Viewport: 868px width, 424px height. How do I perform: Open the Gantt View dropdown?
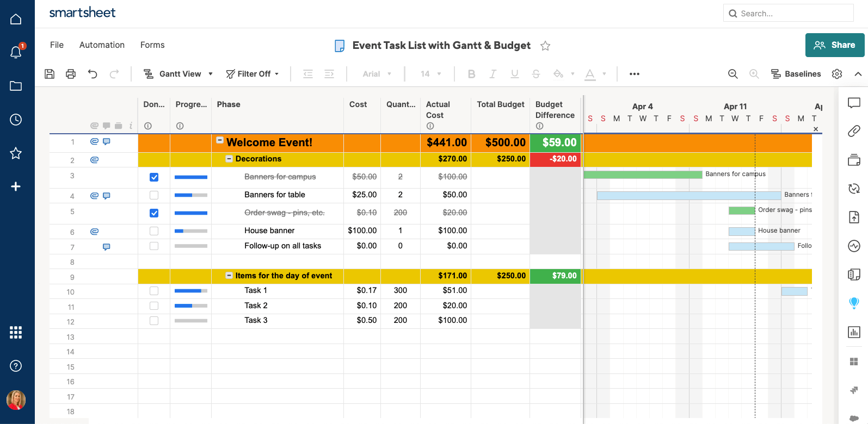click(178, 74)
